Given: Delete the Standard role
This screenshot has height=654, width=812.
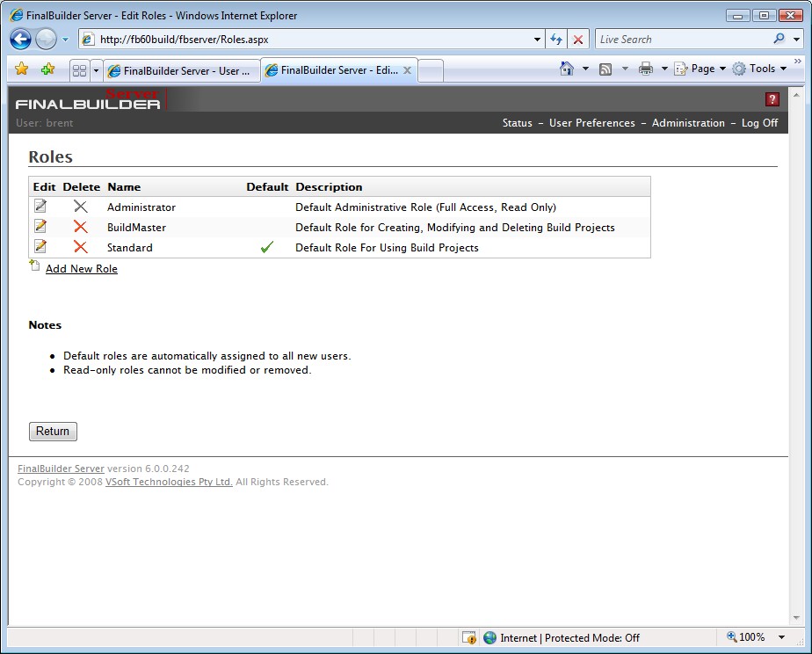Looking at the screenshot, I should pyautogui.click(x=80, y=247).
